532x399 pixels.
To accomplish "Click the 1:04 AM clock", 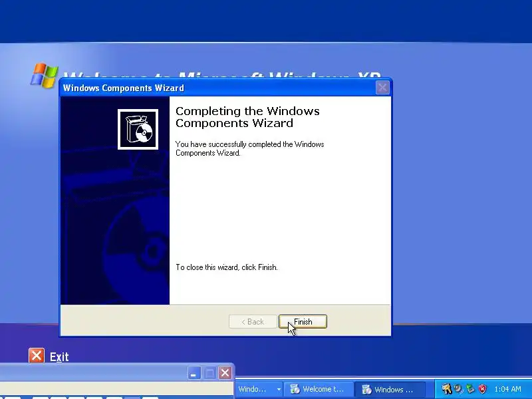I will tap(507, 389).
